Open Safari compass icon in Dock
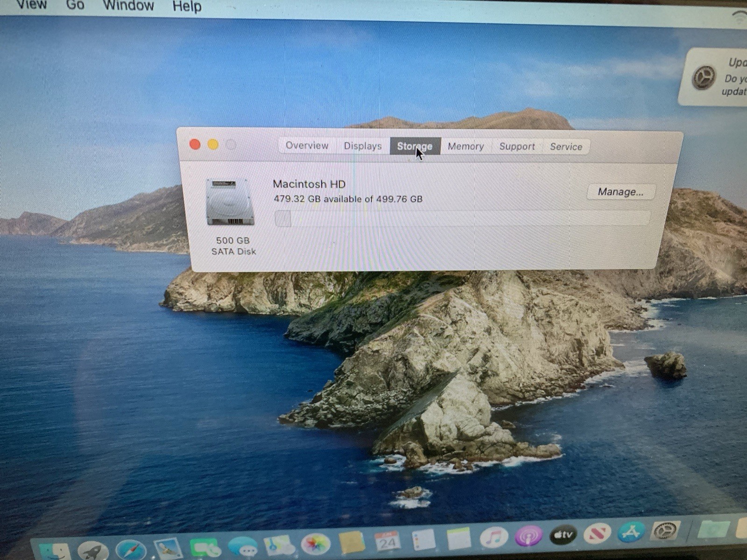 (x=130, y=550)
